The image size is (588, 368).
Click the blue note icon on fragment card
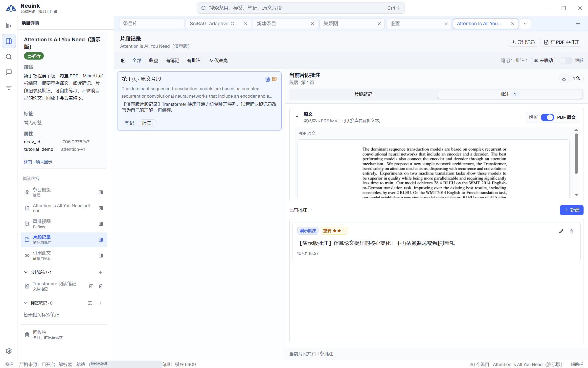click(268, 79)
